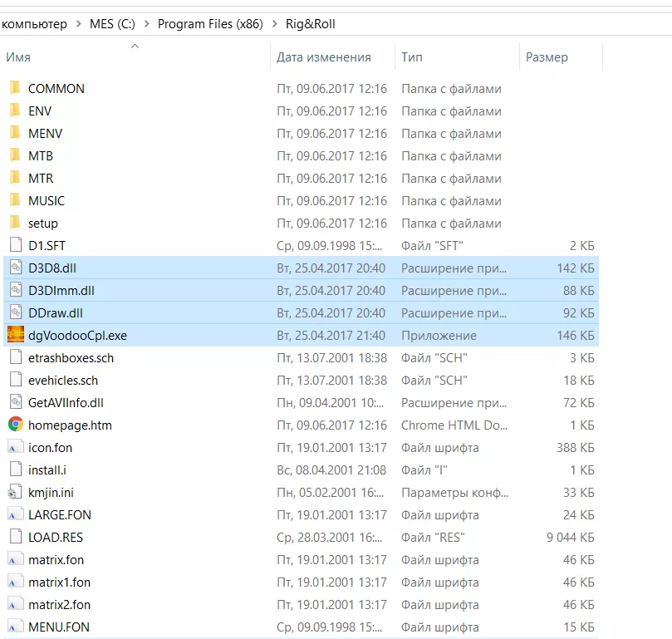Click the DDraw.dll file icon
This screenshot has height=639, width=672.
(x=15, y=313)
